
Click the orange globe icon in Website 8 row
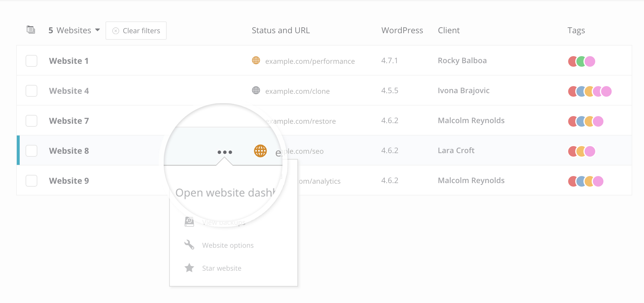(x=260, y=151)
